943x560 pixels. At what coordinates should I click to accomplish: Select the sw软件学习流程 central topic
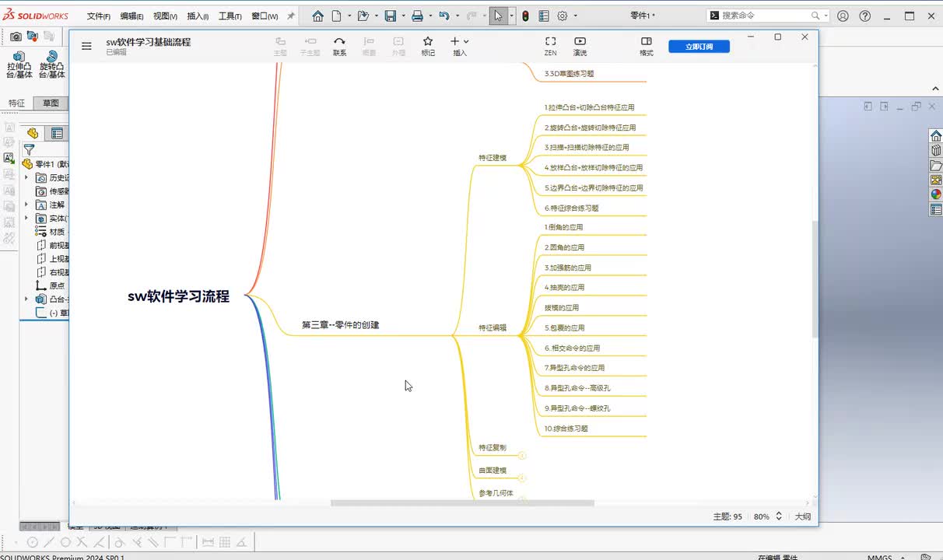(179, 296)
